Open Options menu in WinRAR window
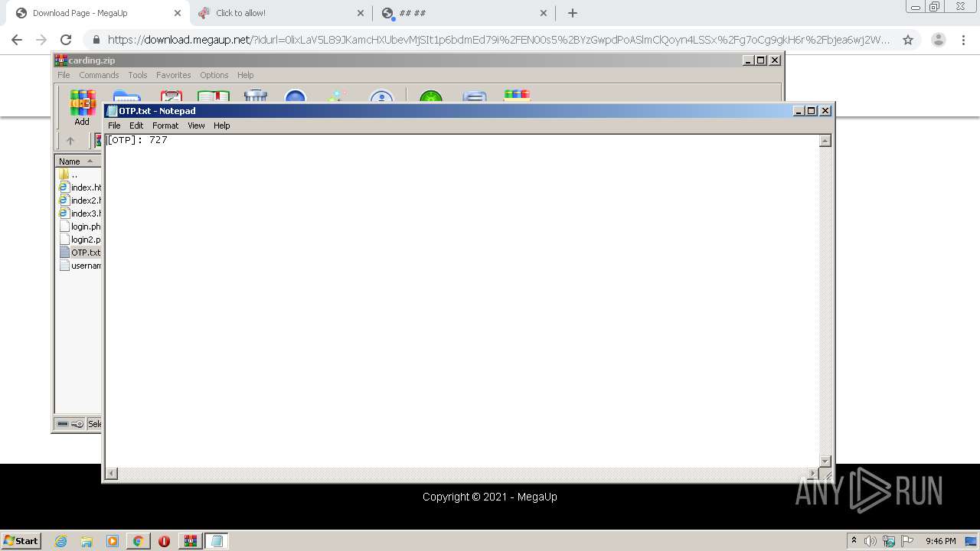The image size is (980, 551). [214, 75]
